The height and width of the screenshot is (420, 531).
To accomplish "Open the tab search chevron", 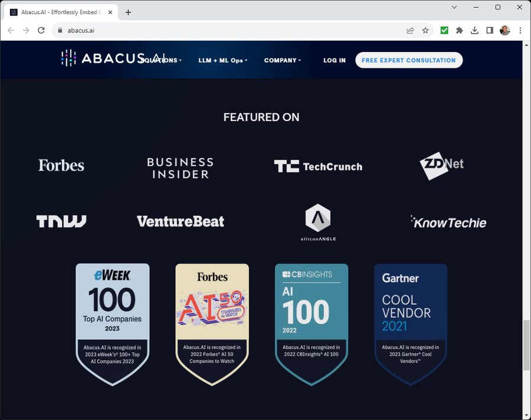I will 454,7.
